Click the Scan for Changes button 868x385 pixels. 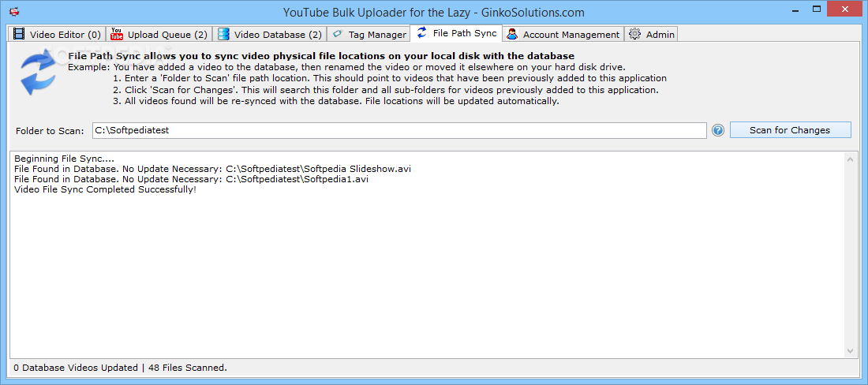tap(790, 130)
